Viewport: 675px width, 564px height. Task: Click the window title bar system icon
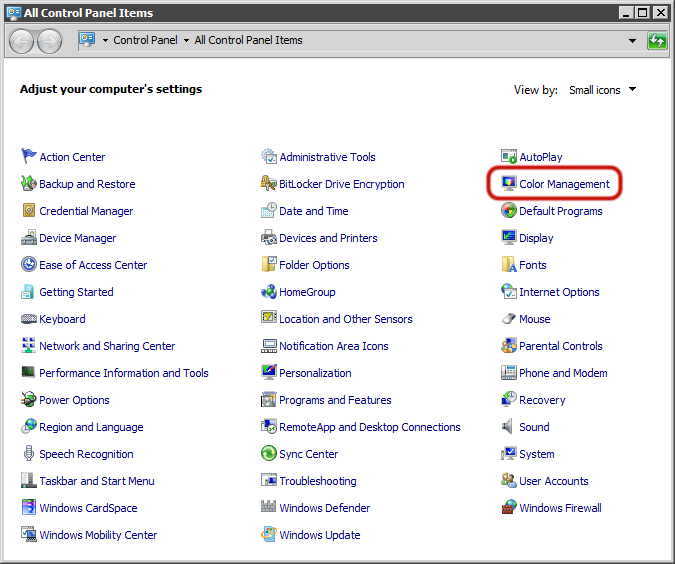coord(13,12)
